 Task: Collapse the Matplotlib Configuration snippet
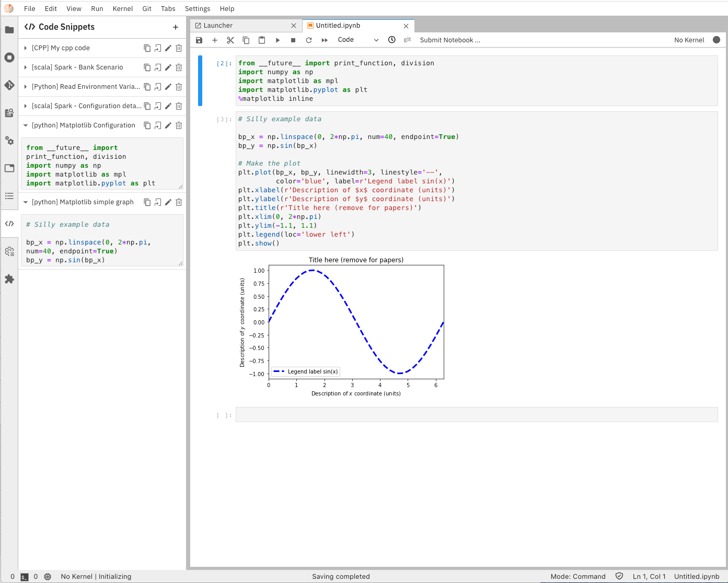point(26,125)
